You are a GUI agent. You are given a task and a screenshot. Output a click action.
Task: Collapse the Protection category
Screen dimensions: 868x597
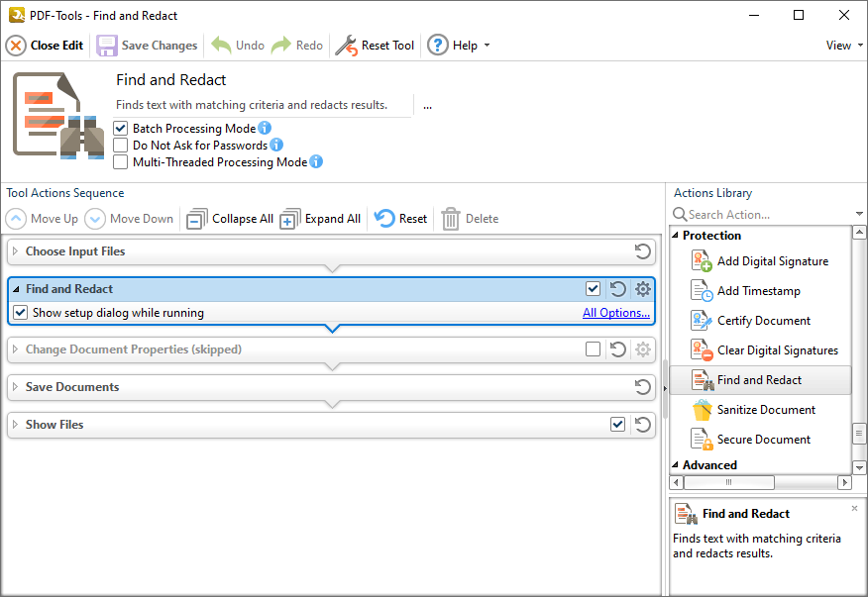pos(676,236)
